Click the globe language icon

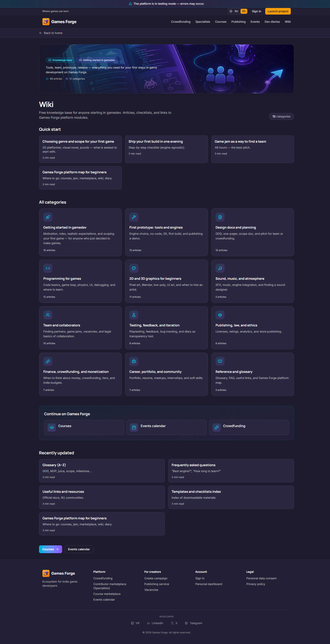point(231,11)
